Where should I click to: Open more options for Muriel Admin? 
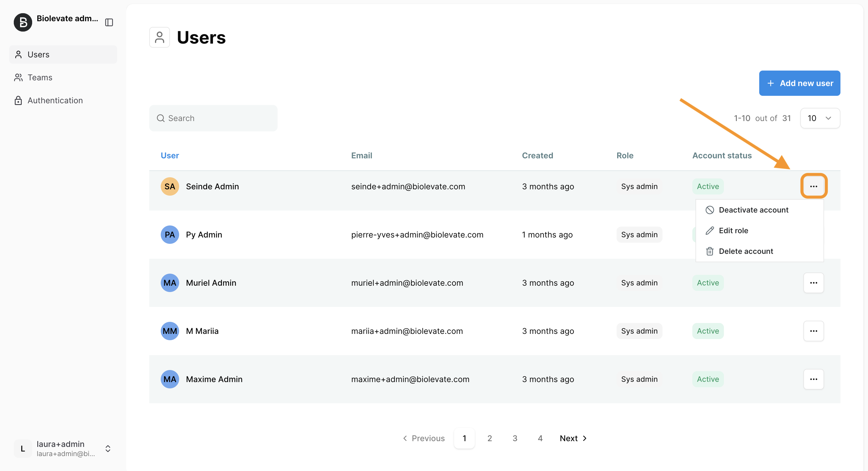813,283
